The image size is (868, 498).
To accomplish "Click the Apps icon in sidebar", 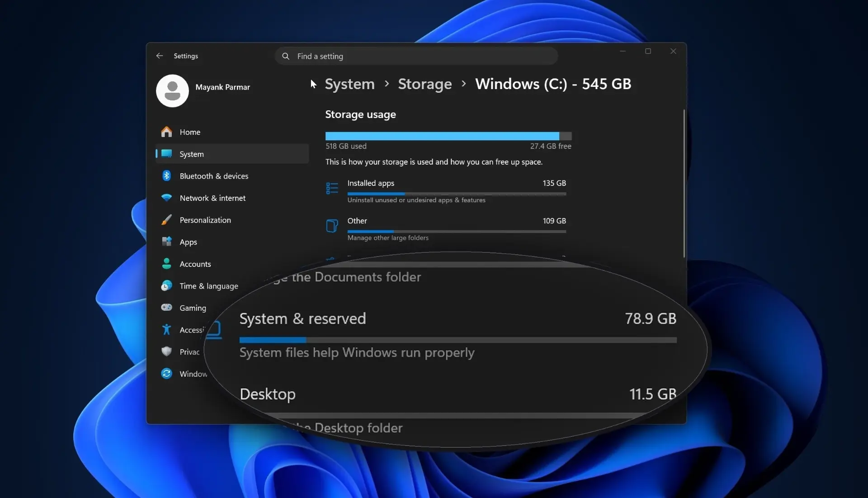I will pos(166,242).
